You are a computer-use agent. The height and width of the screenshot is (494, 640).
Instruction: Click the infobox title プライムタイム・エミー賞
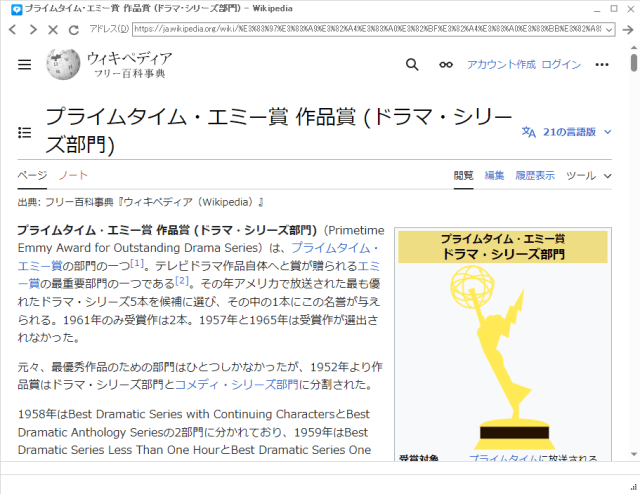[x=503, y=238]
